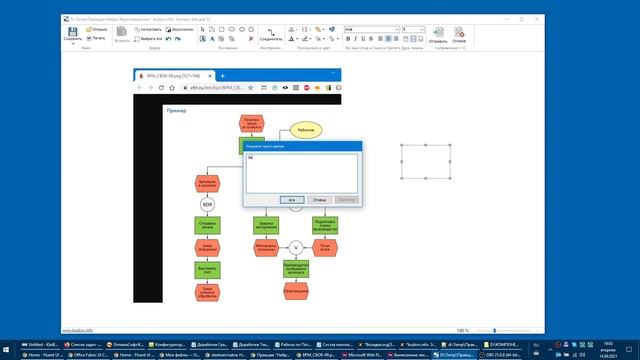Click the website link in status bar
Viewport: 640px width, 360px height.
click(x=78, y=331)
